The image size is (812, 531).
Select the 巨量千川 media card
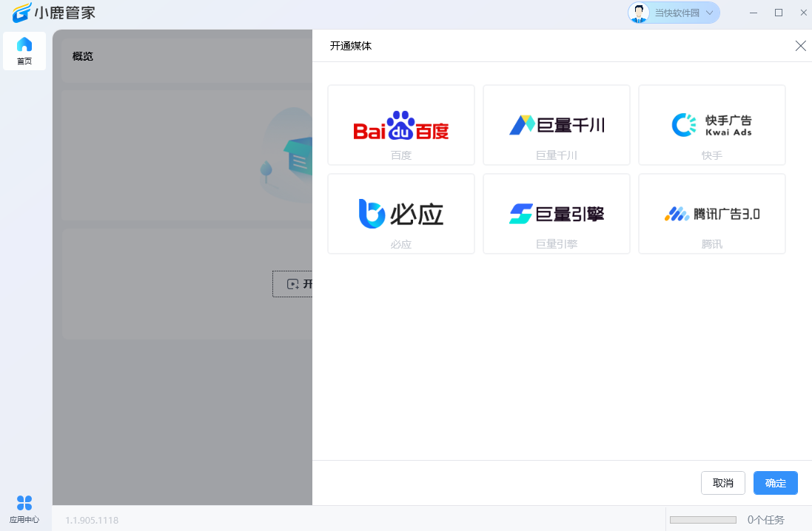tap(556, 125)
